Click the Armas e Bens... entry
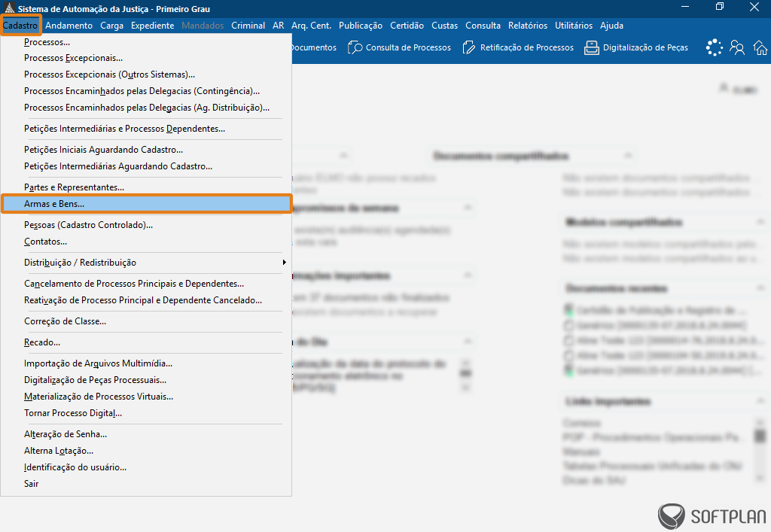771x532 pixels. pyautogui.click(x=146, y=204)
